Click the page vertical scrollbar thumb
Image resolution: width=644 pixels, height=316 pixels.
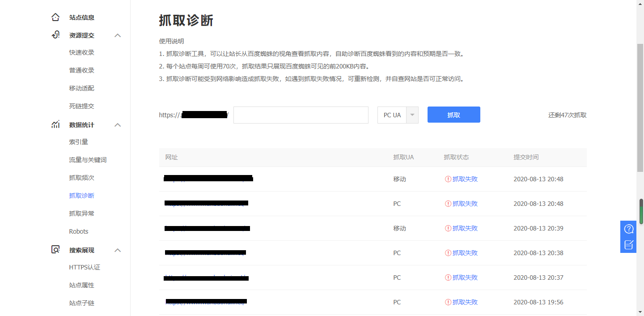pyautogui.click(x=640, y=108)
